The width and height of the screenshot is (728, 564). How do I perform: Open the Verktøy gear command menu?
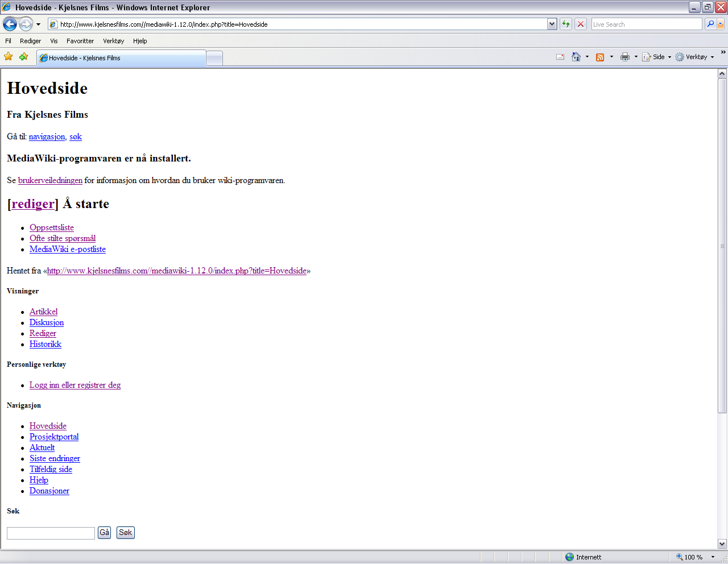pyautogui.click(x=694, y=57)
